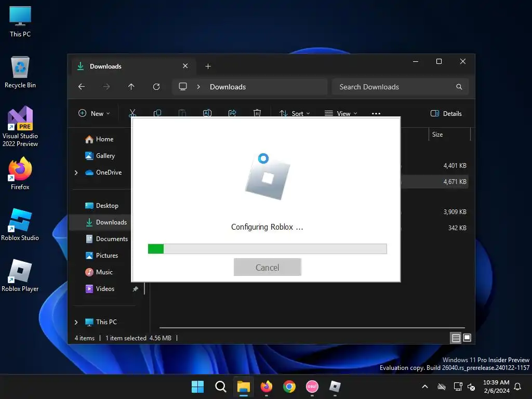This screenshot has height=399, width=532.
Task: Select the file sized 4,401 KB
Action: click(x=455, y=166)
